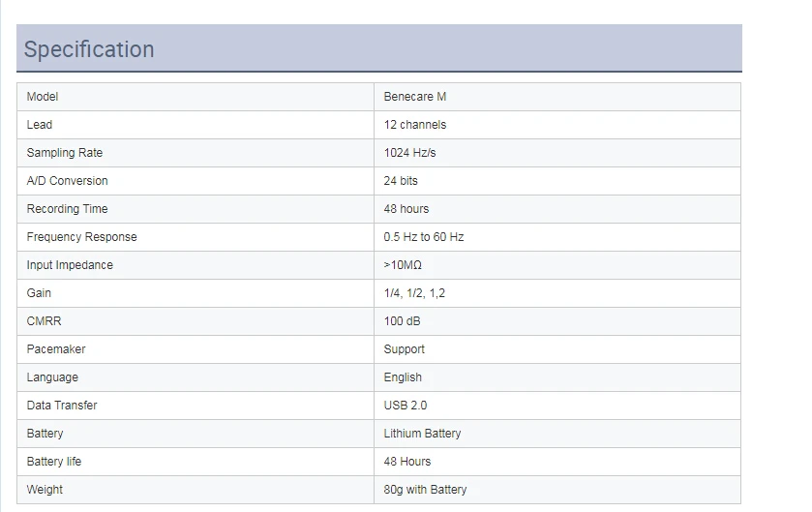Image resolution: width=812 pixels, height=512 pixels.
Task: Click the Gain row label
Action: 39,293
